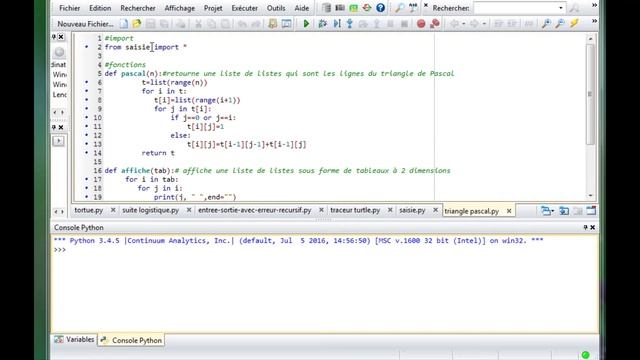The image size is (640, 360).
Task: Click the green icon left of the red sync icon
Action: tap(353, 8)
